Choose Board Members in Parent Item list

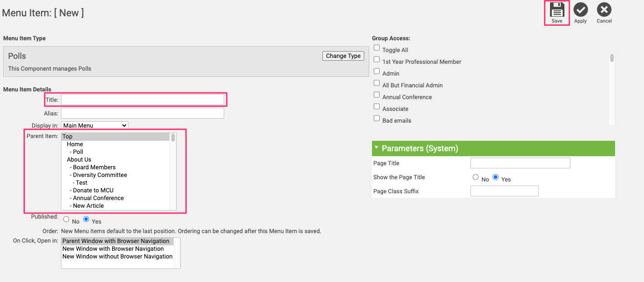coord(94,167)
